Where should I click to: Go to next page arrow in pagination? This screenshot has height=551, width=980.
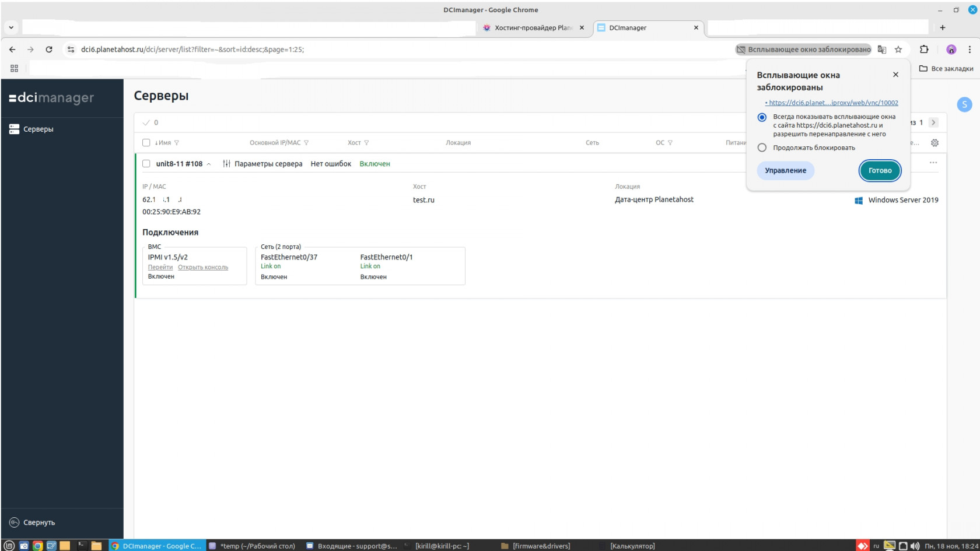[933, 122]
